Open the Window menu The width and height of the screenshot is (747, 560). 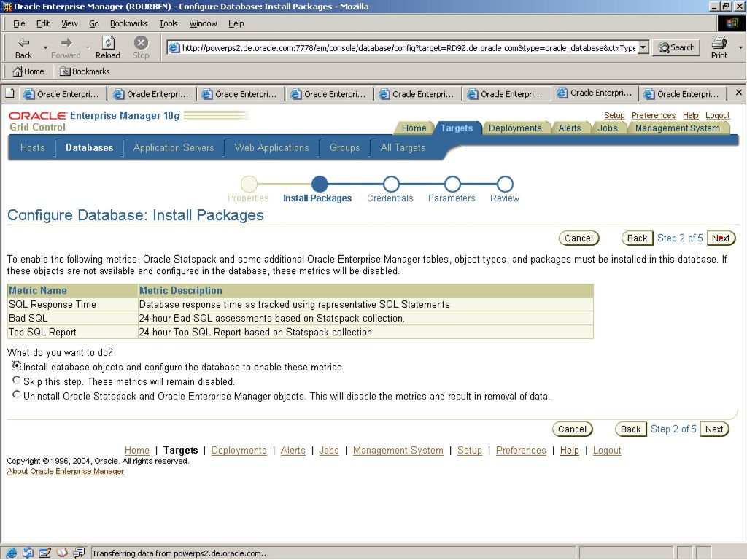[x=203, y=23]
